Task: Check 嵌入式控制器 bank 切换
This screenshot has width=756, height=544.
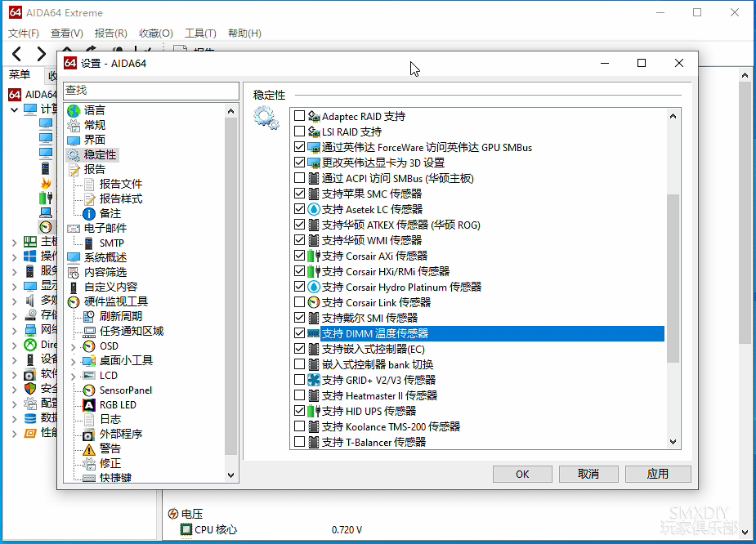Action: coord(299,364)
